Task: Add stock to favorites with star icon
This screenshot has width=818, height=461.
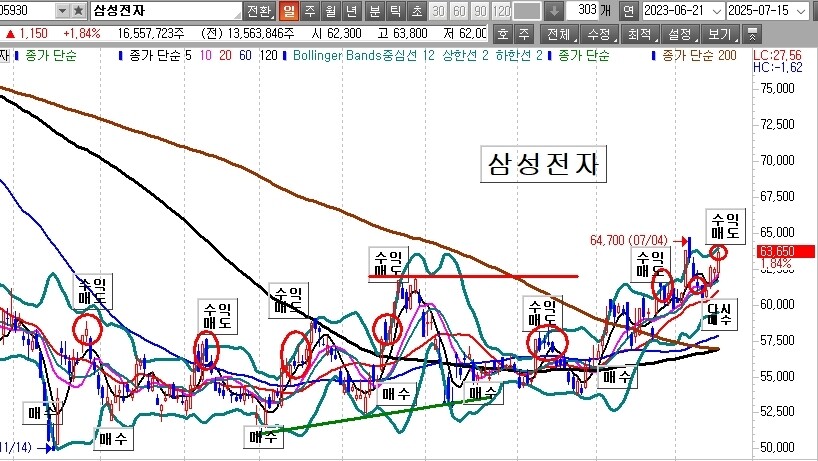Action: click(x=78, y=10)
